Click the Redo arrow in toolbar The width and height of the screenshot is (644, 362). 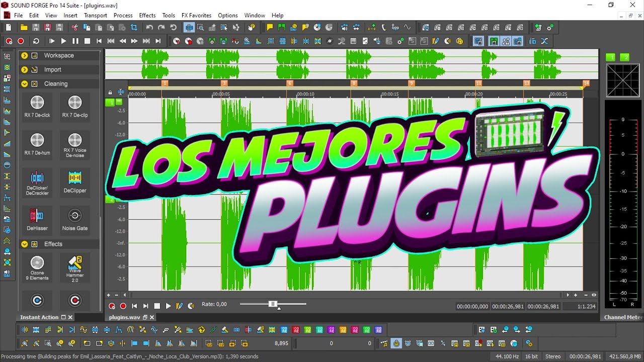[x=162, y=28]
